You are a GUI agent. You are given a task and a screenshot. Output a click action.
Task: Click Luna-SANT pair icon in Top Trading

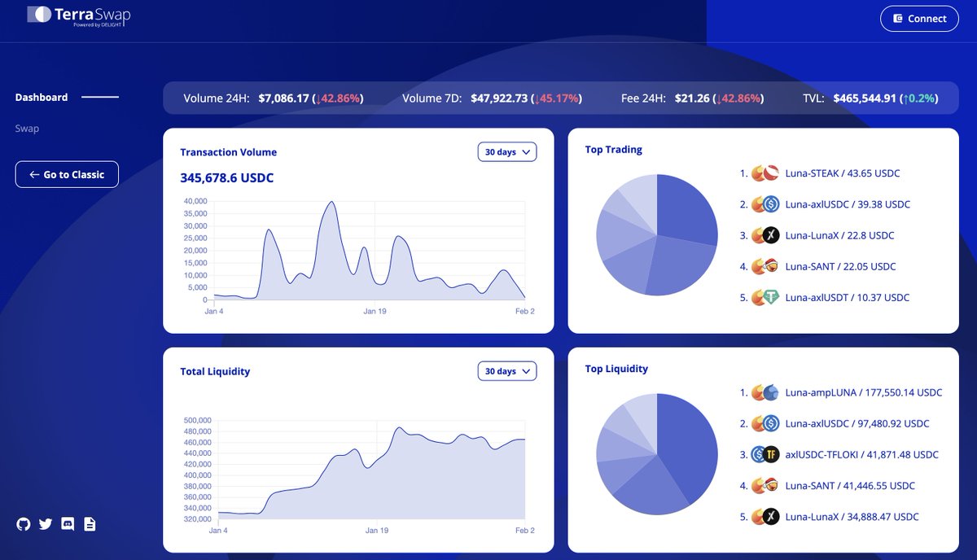[x=765, y=266]
